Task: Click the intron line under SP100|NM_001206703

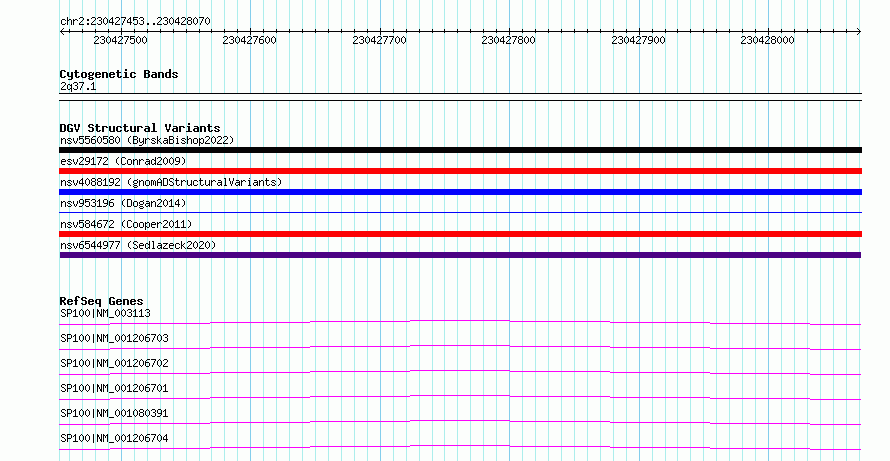Action: point(461,347)
